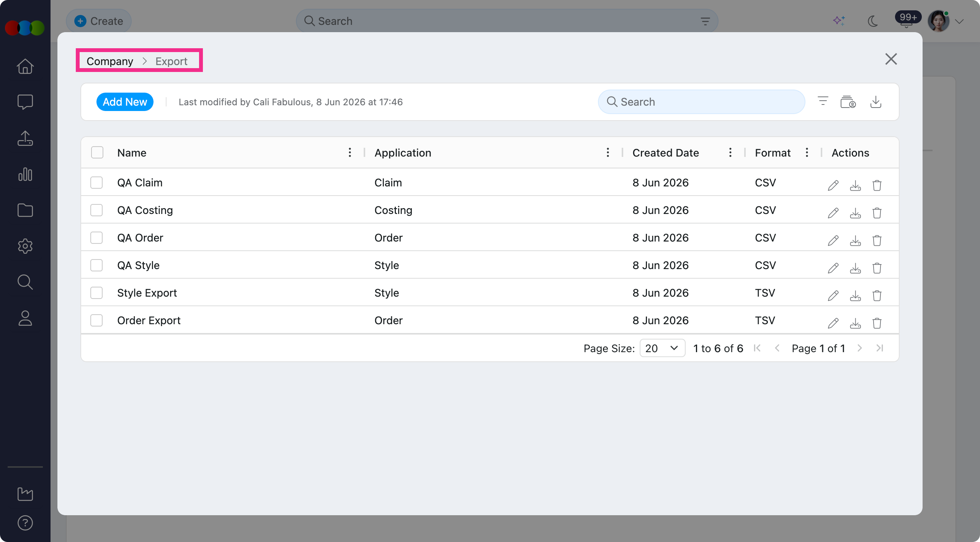Delete the QA Order export
The height and width of the screenshot is (542, 980).
(x=877, y=240)
